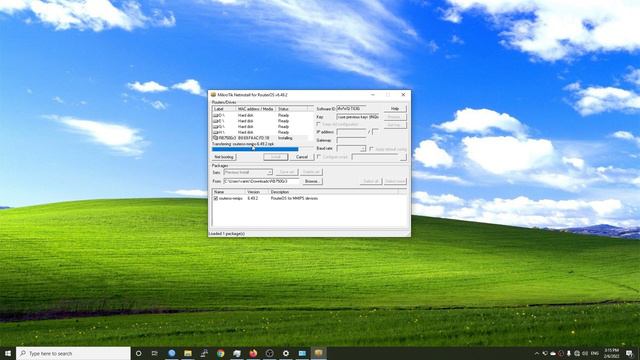The image size is (640, 360).
Task: Switch to the Netinstall taskbar icon
Action: [318, 353]
